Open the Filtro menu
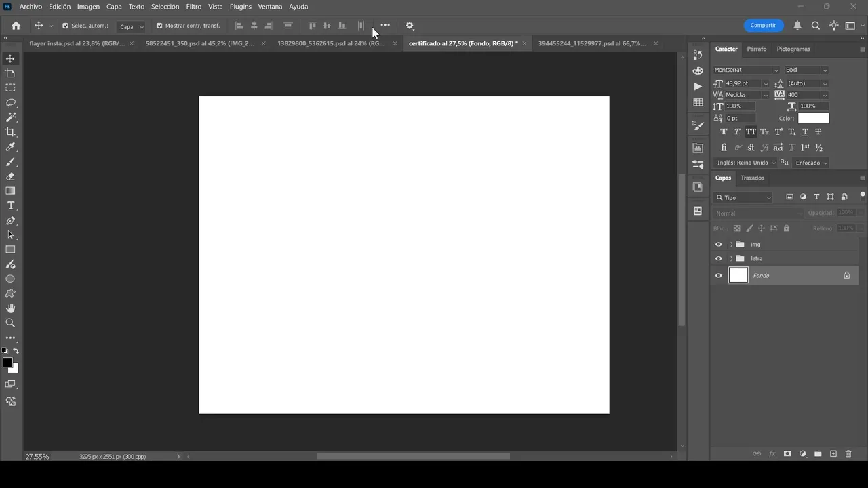 click(194, 7)
